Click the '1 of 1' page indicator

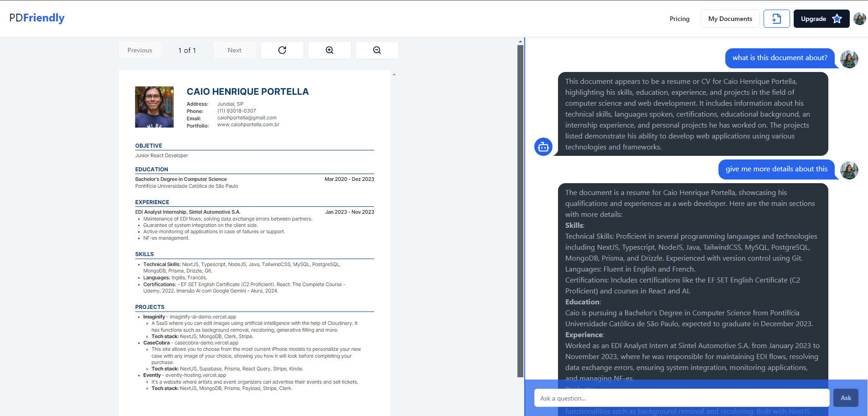coord(187,50)
